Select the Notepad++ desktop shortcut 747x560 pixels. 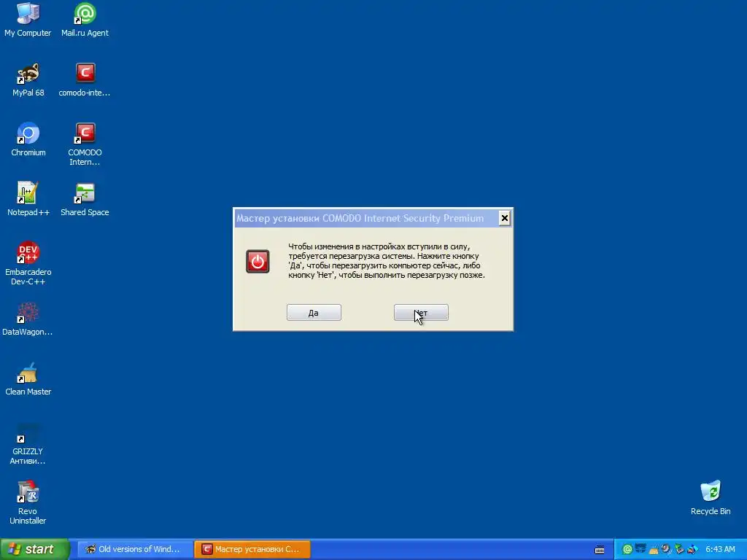tap(28, 200)
